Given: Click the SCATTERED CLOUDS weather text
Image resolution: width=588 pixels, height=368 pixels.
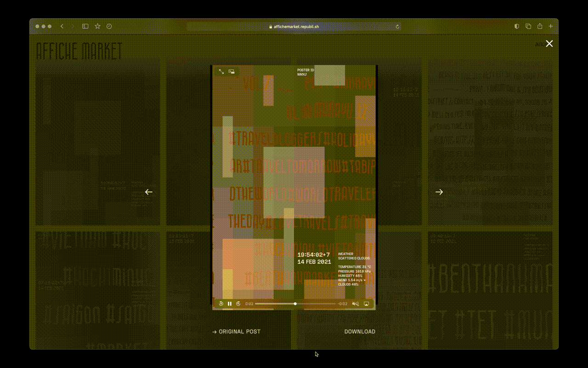Looking at the screenshot, I should tap(354, 259).
